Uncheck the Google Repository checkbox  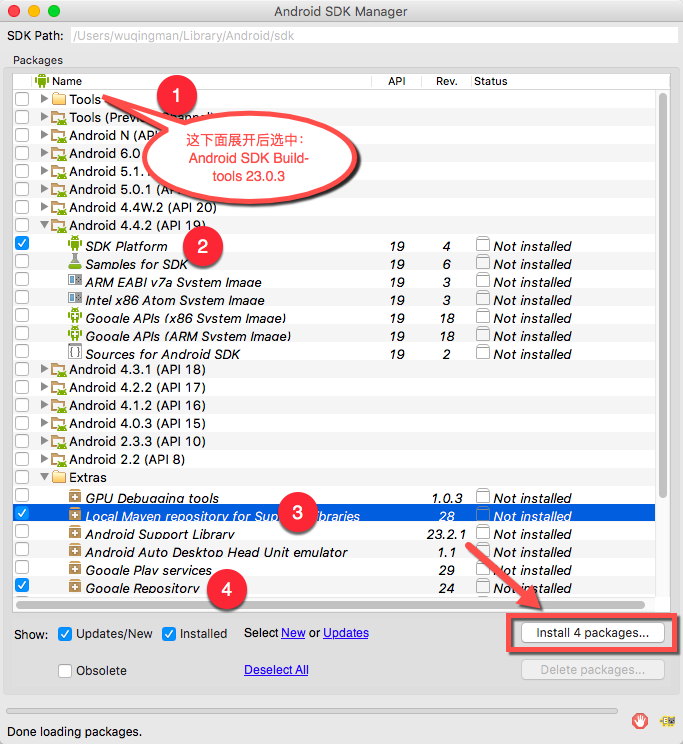tap(22, 585)
